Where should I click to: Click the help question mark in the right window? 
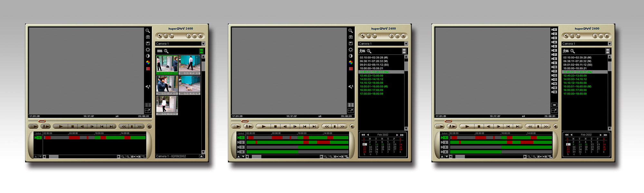click(595, 36)
